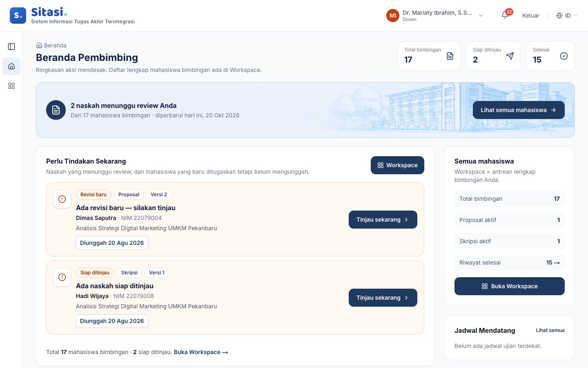Toggle the sidebar panel icon

click(11, 47)
